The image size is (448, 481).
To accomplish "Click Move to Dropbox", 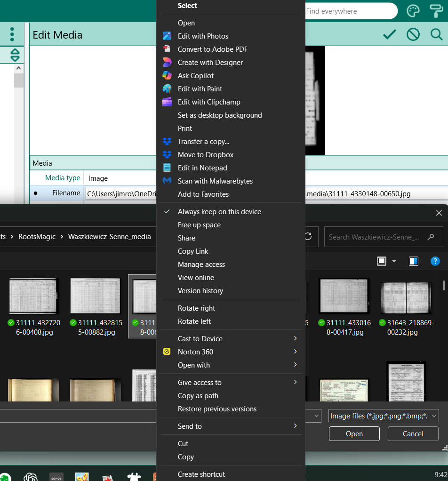I will click(x=205, y=155).
